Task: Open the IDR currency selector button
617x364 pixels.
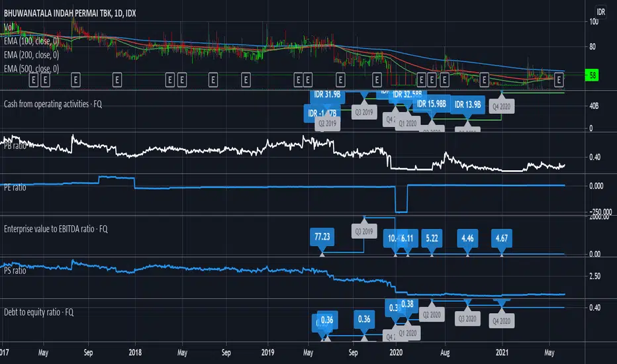Action: click(x=600, y=12)
